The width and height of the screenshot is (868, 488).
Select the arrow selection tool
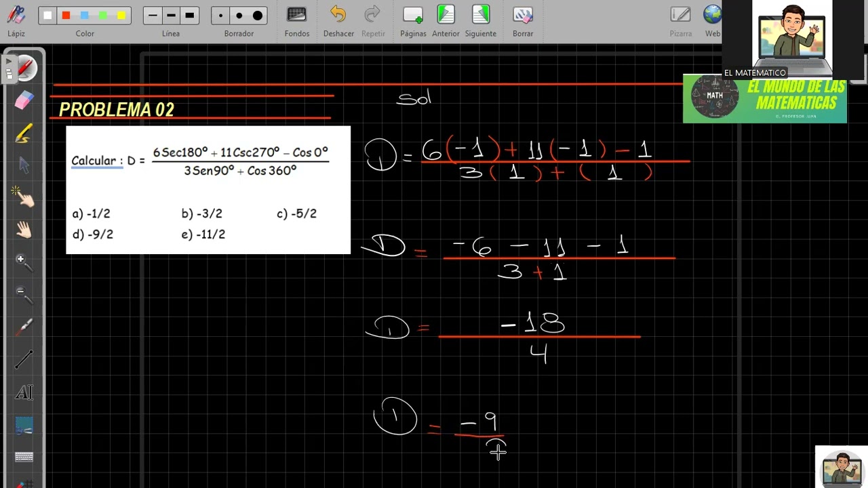(x=24, y=165)
